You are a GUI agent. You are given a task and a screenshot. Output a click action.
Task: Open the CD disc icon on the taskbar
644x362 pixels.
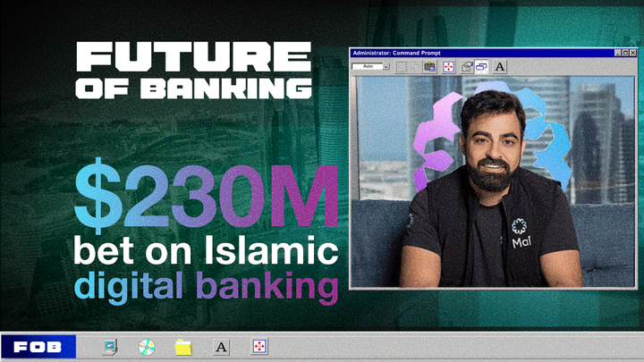tap(147, 347)
